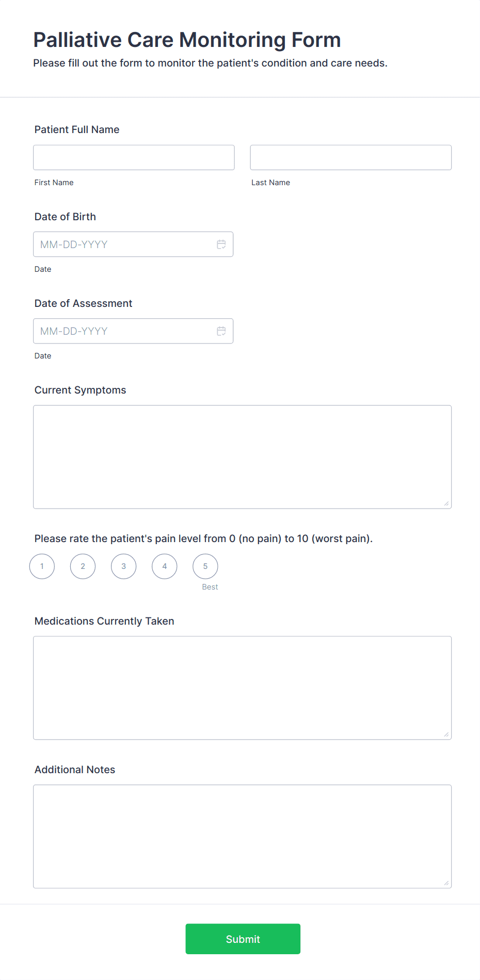Click the Last Name input field
Image resolution: width=480 pixels, height=980 pixels.
(351, 157)
